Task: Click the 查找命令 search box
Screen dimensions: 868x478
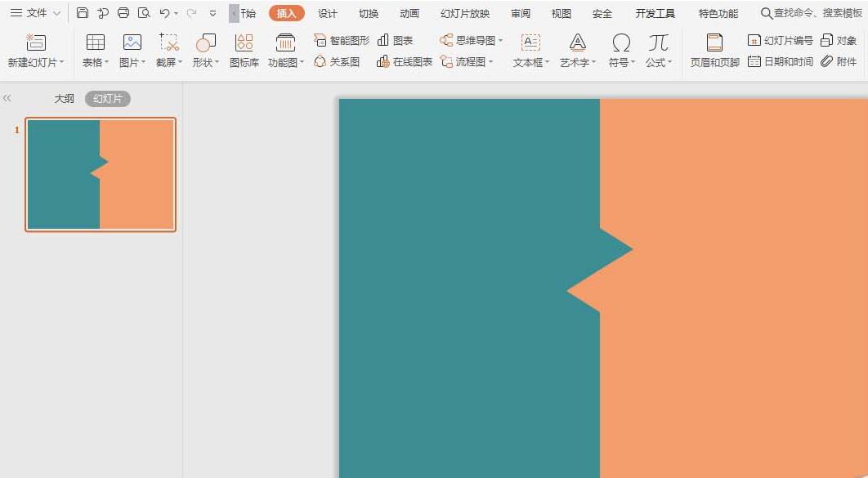Action: 811,13
